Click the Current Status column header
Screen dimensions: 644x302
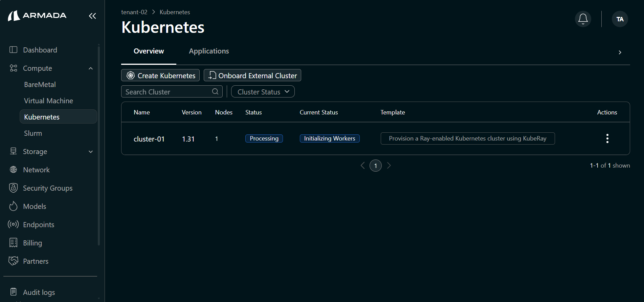coord(319,112)
